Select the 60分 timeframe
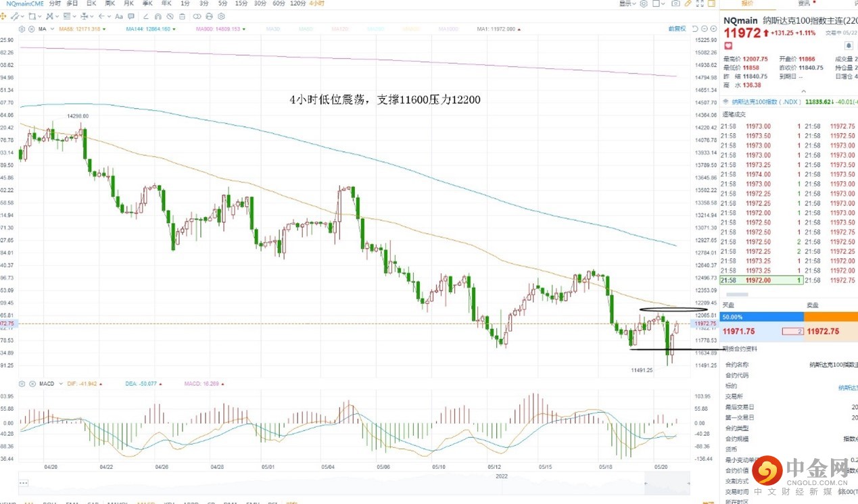Screen dimensions: 858x504 point(279,3)
